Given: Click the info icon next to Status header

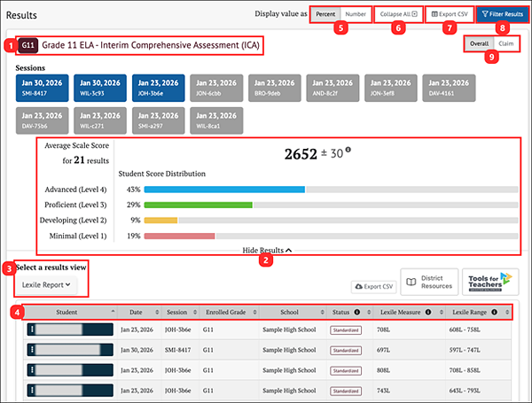Looking at the screenshot, I should pyautogui.click(x=357, y=312).
